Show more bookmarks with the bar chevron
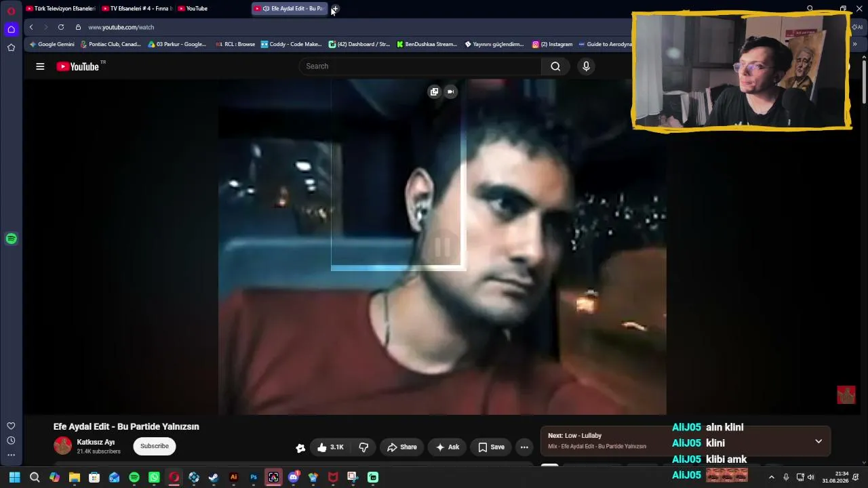Viewport: 868px width, 488px height. tap(854, 44)
